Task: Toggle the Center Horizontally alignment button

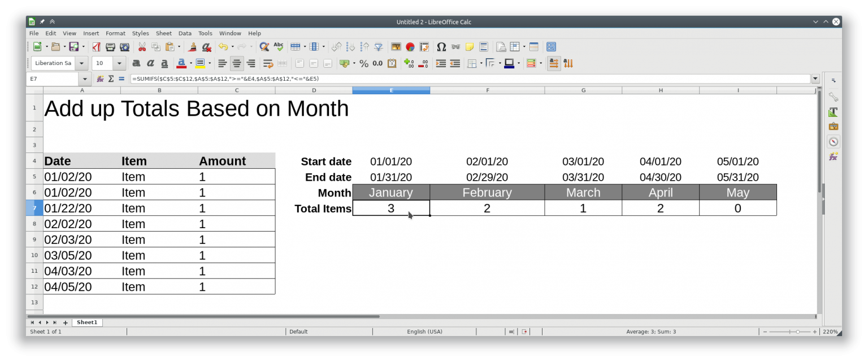Action: tap(237, 63)
